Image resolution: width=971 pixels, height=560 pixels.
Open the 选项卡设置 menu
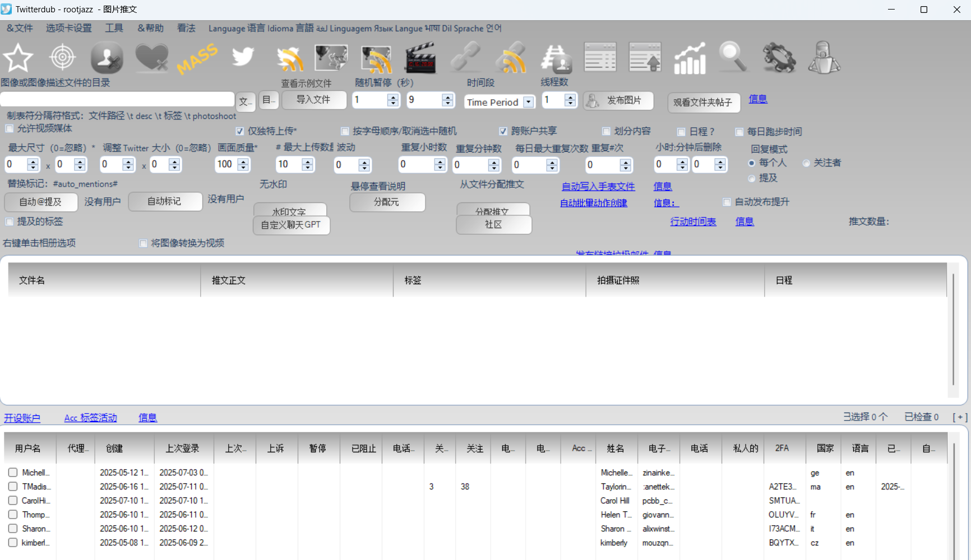[68, 28]
